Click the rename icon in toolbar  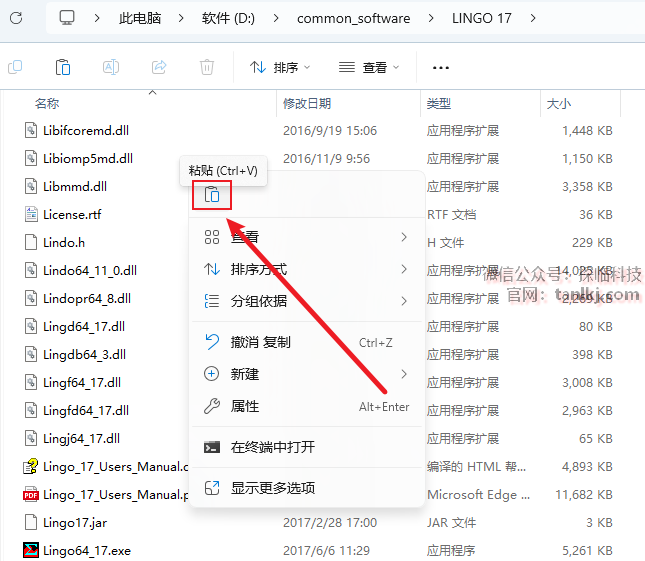tap(111, 67)
